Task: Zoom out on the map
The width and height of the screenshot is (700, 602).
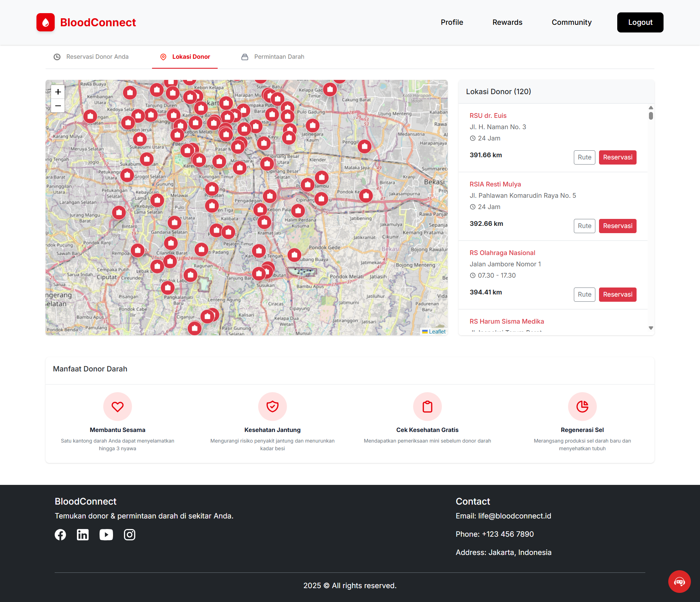Action: click(x=58, y=106)
